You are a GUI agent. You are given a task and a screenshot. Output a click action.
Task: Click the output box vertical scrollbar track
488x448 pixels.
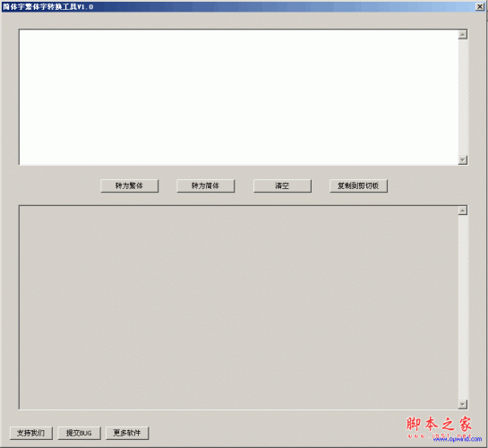(x=463, y=307)
